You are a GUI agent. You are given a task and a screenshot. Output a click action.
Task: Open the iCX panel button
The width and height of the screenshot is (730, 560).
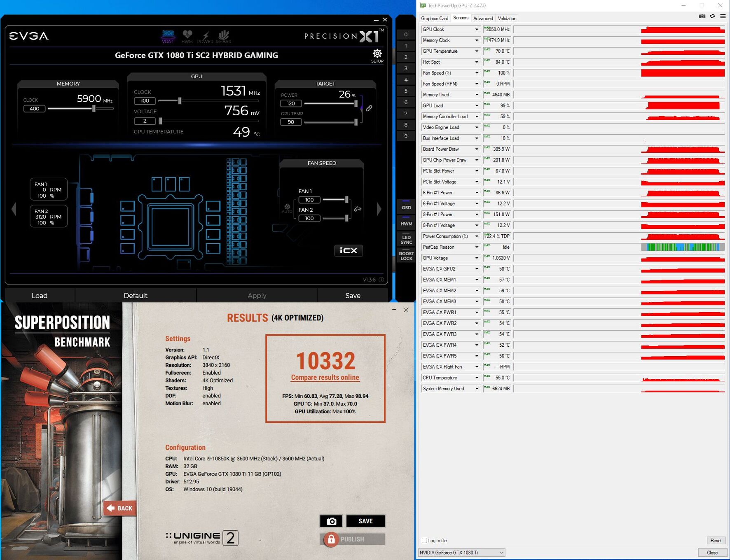[349, 250]
